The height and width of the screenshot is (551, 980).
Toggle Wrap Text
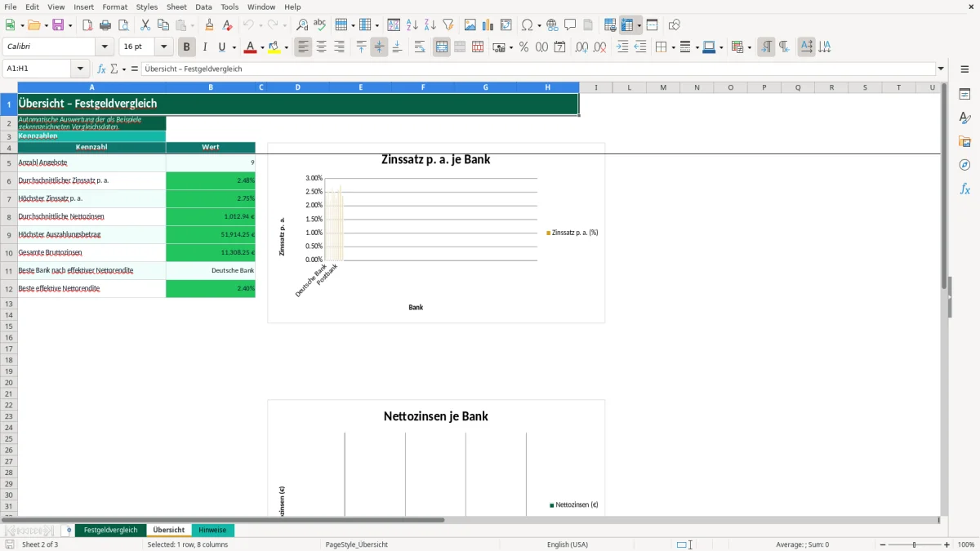pos(419,47)
